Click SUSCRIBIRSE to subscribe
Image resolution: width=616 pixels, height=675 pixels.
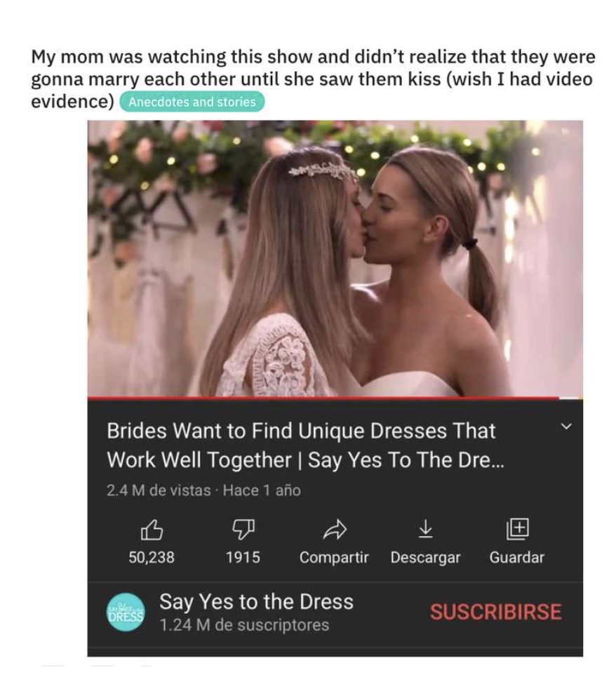pyautogui.click(x=496, y=612)
